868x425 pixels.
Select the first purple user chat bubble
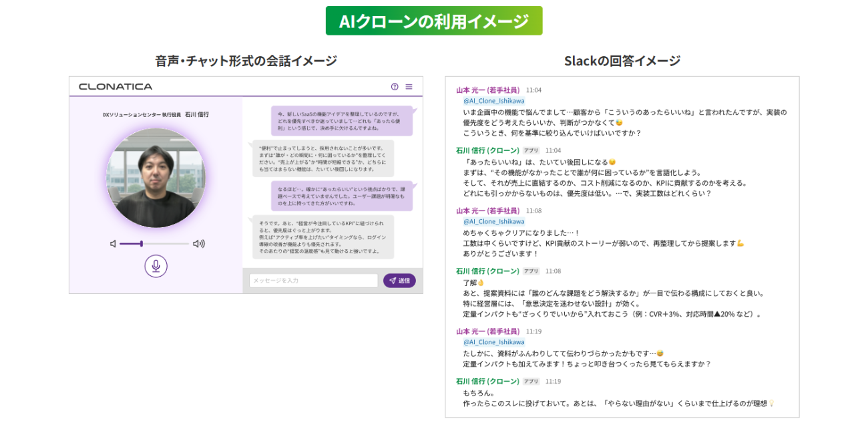point(342,121)
